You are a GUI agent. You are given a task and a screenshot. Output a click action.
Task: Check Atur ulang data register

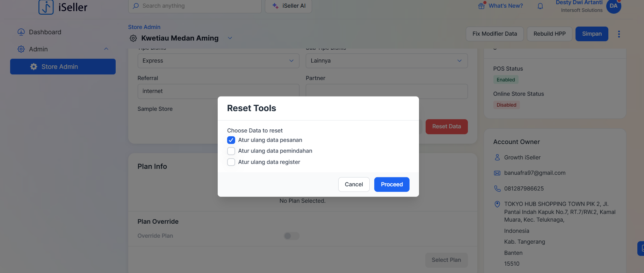click(231, 162)
